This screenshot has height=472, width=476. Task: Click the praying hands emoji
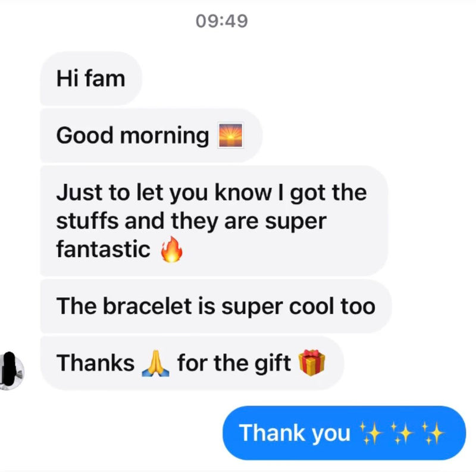point(155,363)
